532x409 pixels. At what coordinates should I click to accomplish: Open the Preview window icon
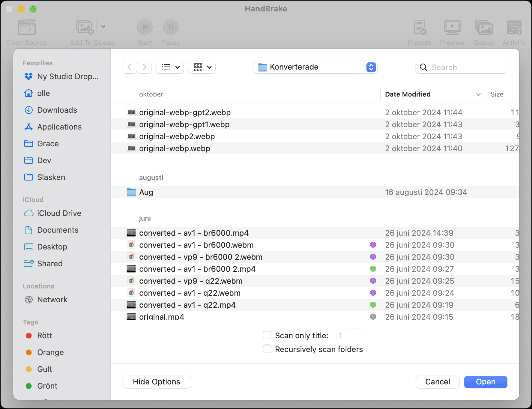[x=452, y=27]
